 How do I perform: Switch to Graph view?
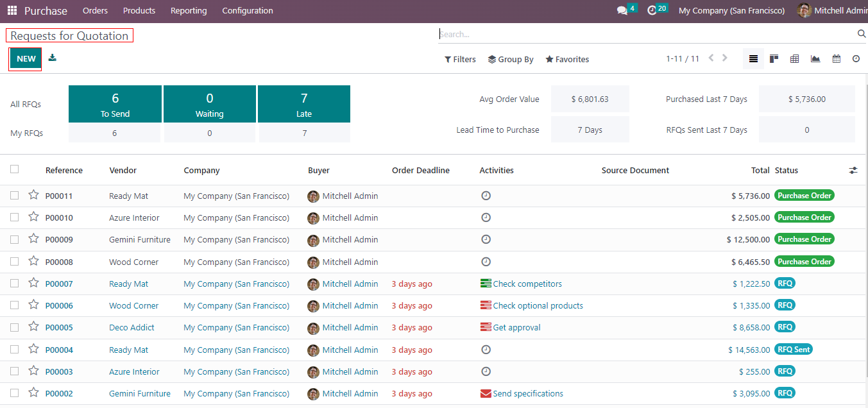click(x=815, y=59)
